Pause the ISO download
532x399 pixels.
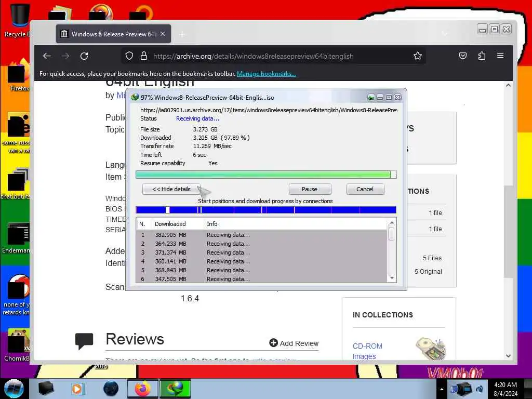(x=310, y=189)
